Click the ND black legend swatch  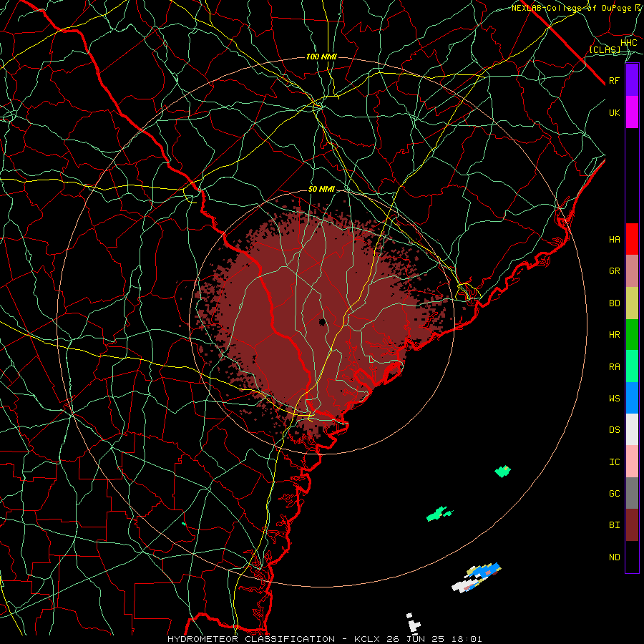pos(632,557)
